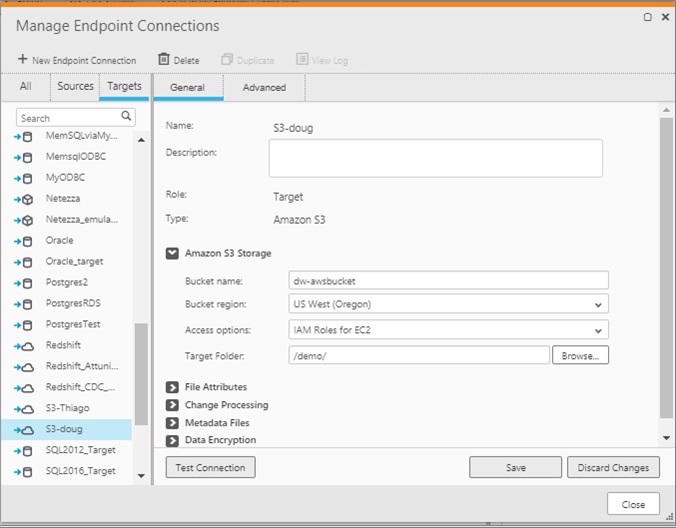Click the Redshift cloud icon
676x528 pixels.
pos(28,347)
